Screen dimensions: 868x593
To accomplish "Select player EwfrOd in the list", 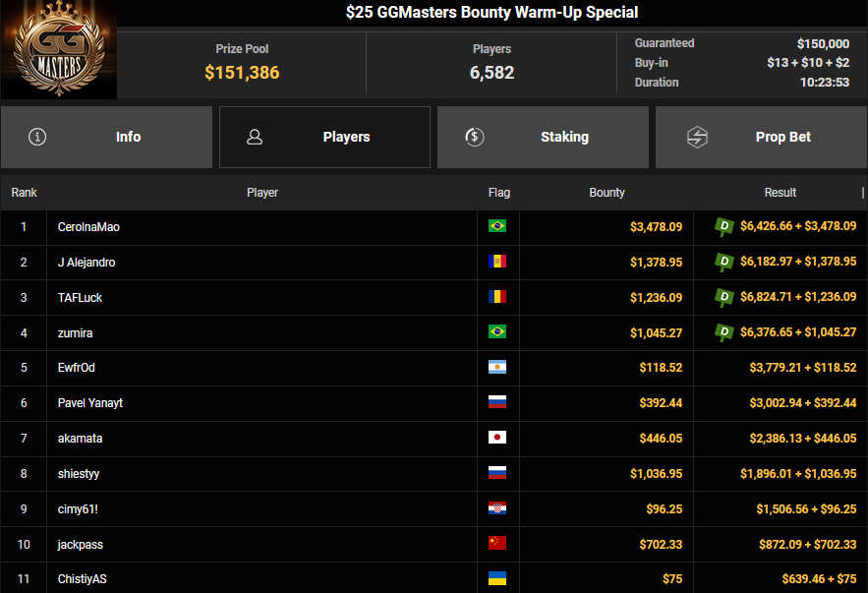I will (x=77, y=368).
